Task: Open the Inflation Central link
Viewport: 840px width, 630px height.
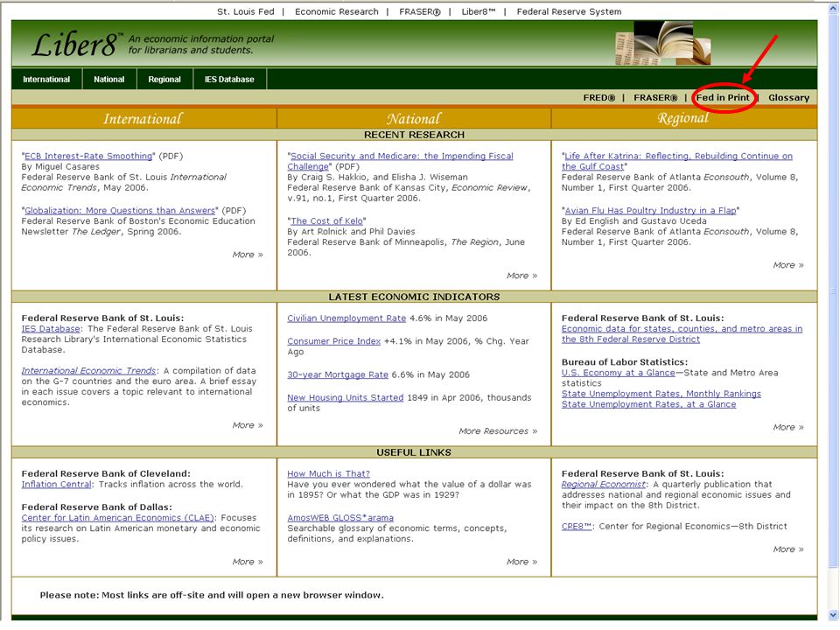Action: pyautogui.click(x=57, y=484)
